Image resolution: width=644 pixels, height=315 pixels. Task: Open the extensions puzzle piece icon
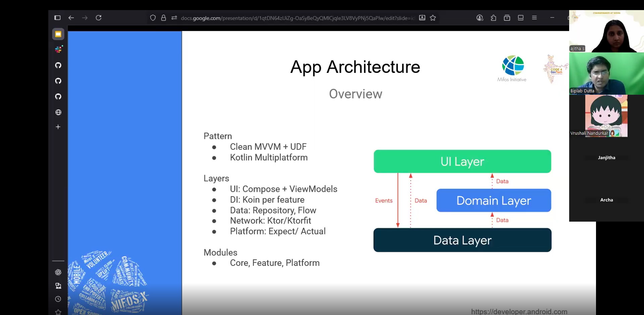(x=493, y=18)
